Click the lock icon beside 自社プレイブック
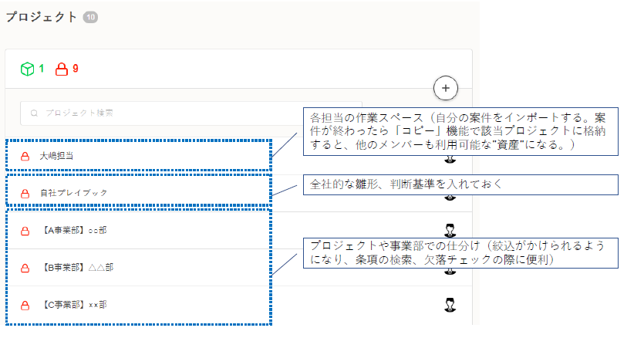 pos(25,192)
